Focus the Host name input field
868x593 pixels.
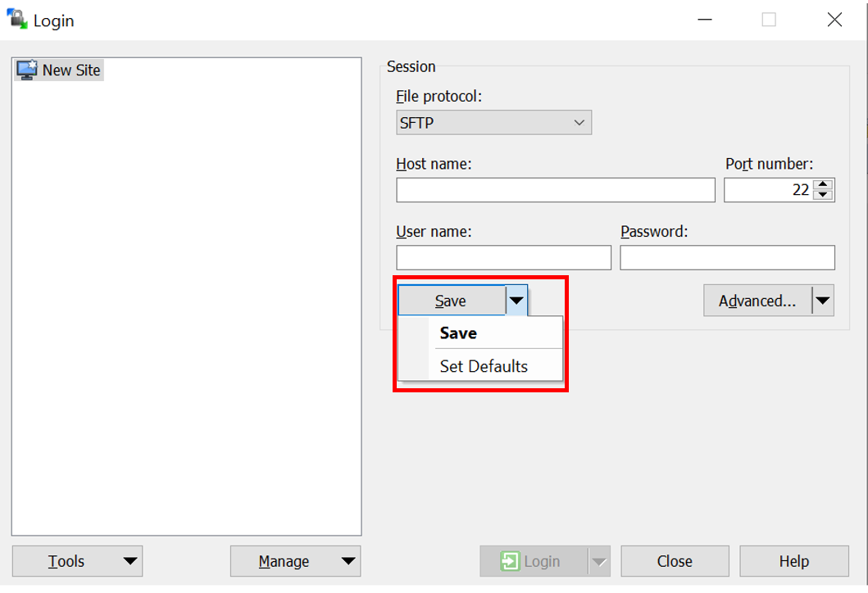555,190
